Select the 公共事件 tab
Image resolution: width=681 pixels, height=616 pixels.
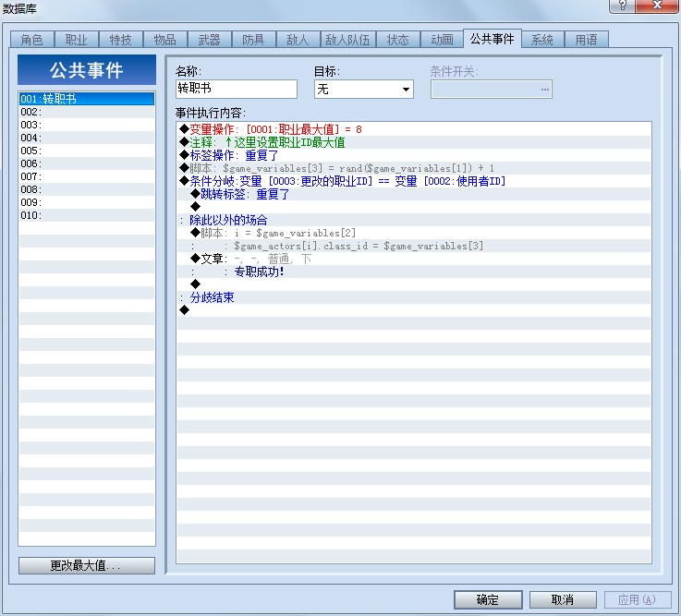[493, 39]
